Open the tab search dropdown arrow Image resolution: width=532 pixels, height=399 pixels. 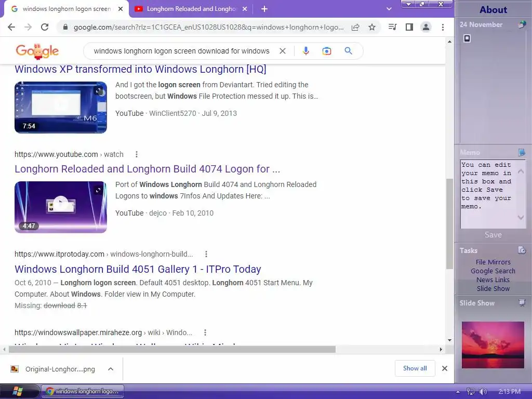click(x=389, y=9)
